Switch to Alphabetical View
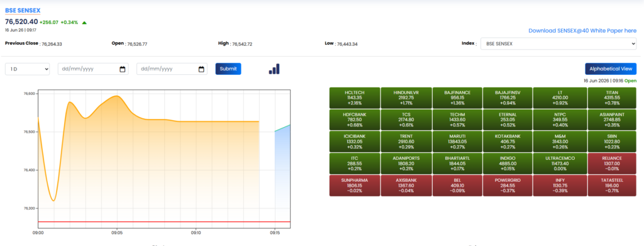 tap(611, 69)
